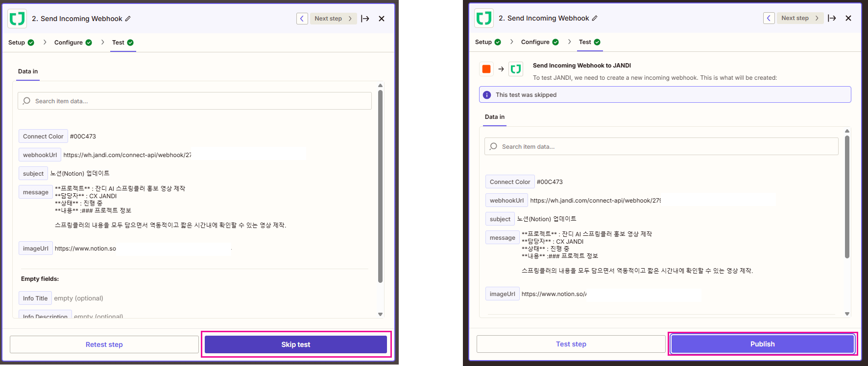Click the Retest step button
The height and width of the screenshot is (366, 868).
click(104, 344)
